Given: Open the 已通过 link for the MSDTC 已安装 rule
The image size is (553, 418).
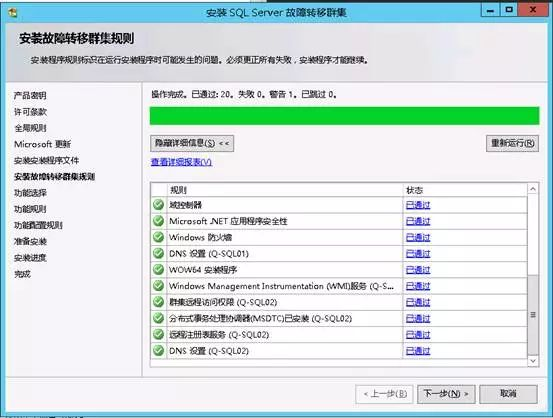Looking at the screenshot, I should [x=418, y=319].
